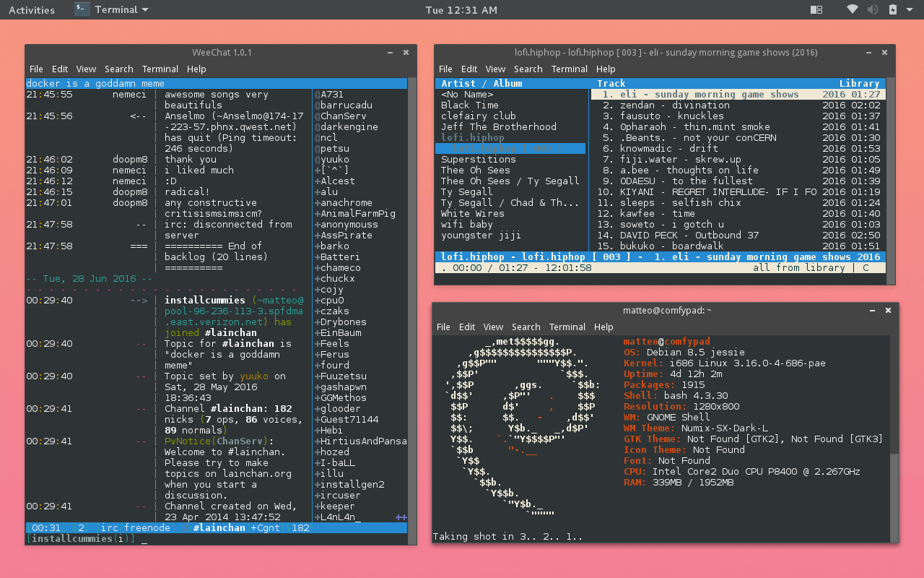
Task: Minimize the matteo@comfypad terminal window
Action: point(871,310)
